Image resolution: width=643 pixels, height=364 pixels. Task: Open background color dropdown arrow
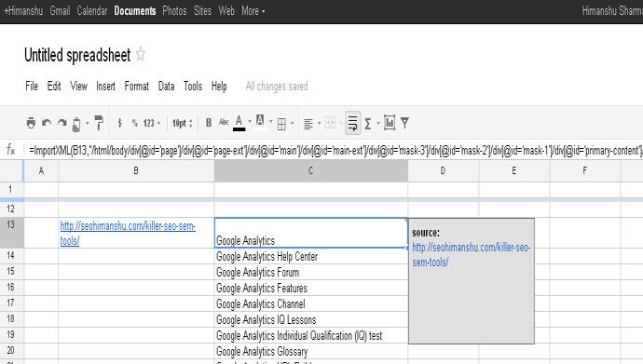click(x=270, y=122)
